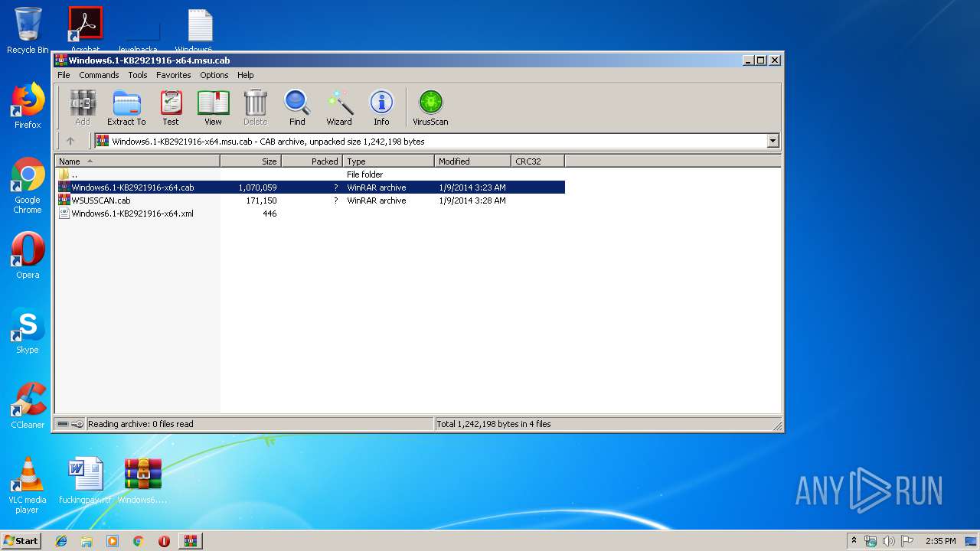This screenshot has height=551, width=980.
Task: Click modified date 1/9/2014 3:28 AM
Action: coord(472,201)
